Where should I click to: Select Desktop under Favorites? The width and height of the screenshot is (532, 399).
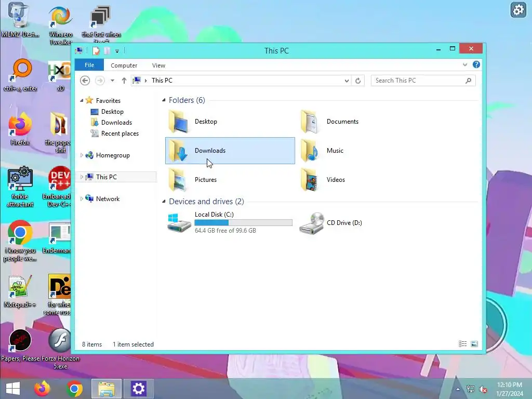coord(112,112)
